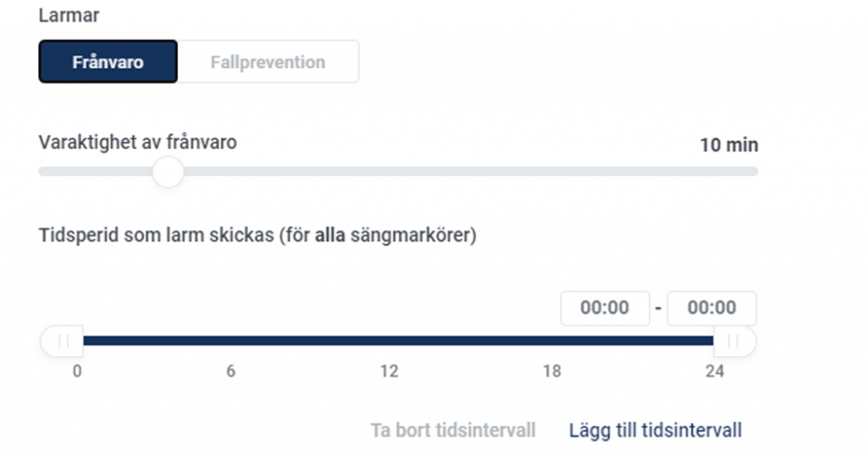Click the end time field after the dash

coord(712,308)
